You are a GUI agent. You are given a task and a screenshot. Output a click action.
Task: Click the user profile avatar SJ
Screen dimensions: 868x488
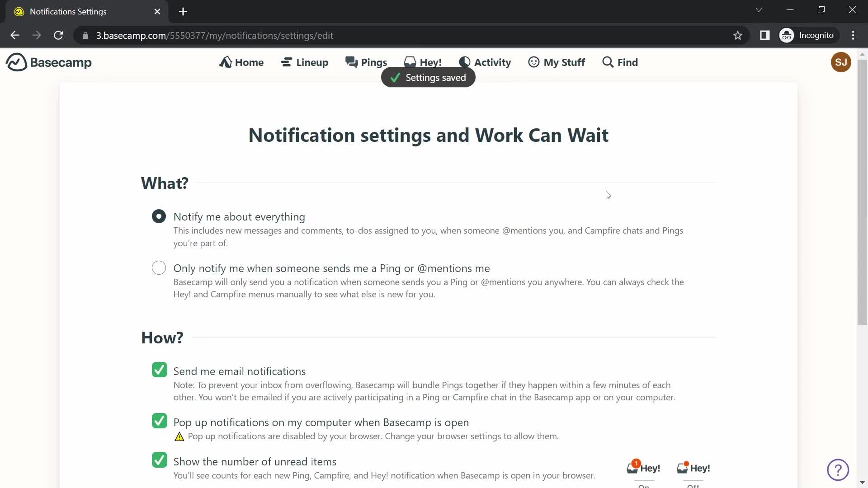[x=840, y=62]
